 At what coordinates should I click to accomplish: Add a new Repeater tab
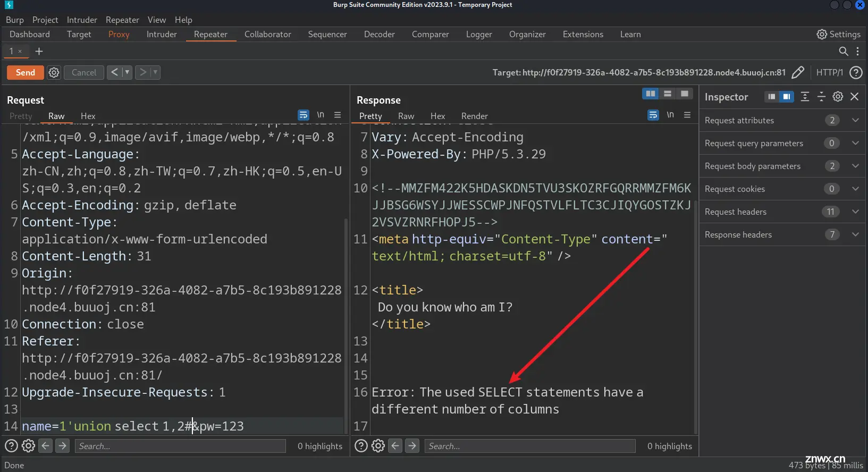39,52
